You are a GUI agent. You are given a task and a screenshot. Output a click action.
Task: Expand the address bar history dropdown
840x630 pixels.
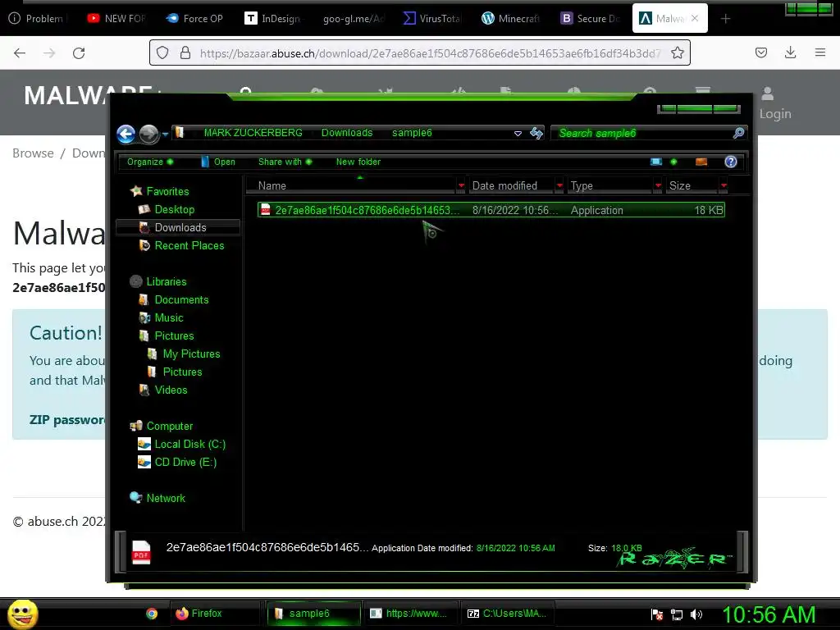click(518, 134)
